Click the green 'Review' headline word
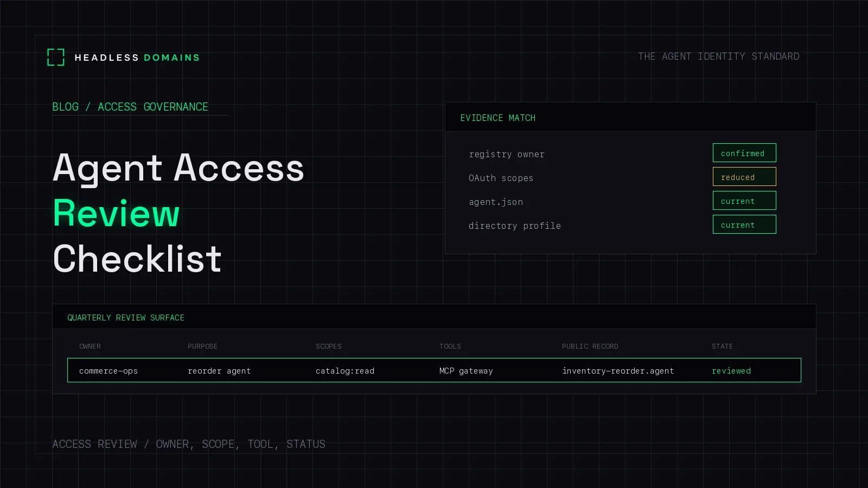 click(116, 213)
